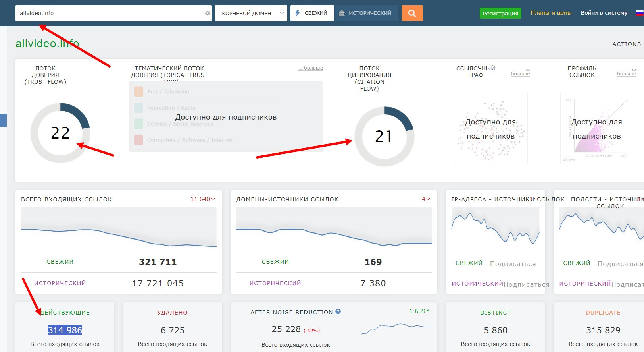644x352 pixels.
Task: Click the Duplicate card heading
Action: 603,313
